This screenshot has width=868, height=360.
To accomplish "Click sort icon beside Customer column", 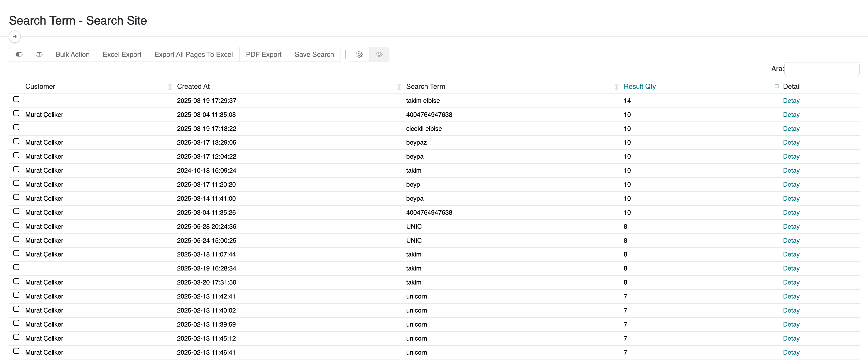I will point(170,87).
